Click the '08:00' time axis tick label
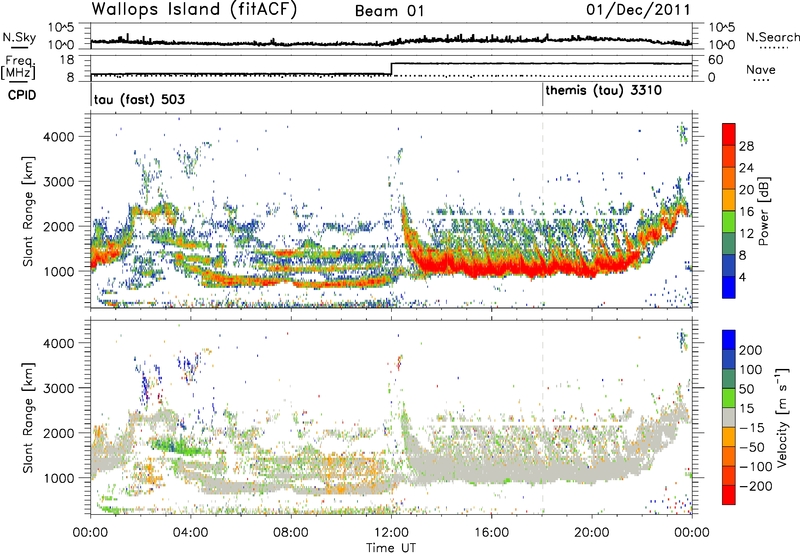Image resolution: width=800 pixels, height=554 pixels. coord(291,533)
